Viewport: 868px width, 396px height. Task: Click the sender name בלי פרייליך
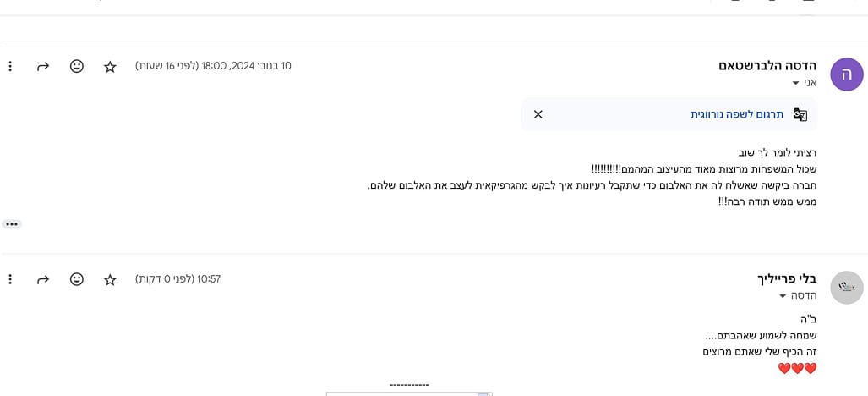tap(787, 278)
